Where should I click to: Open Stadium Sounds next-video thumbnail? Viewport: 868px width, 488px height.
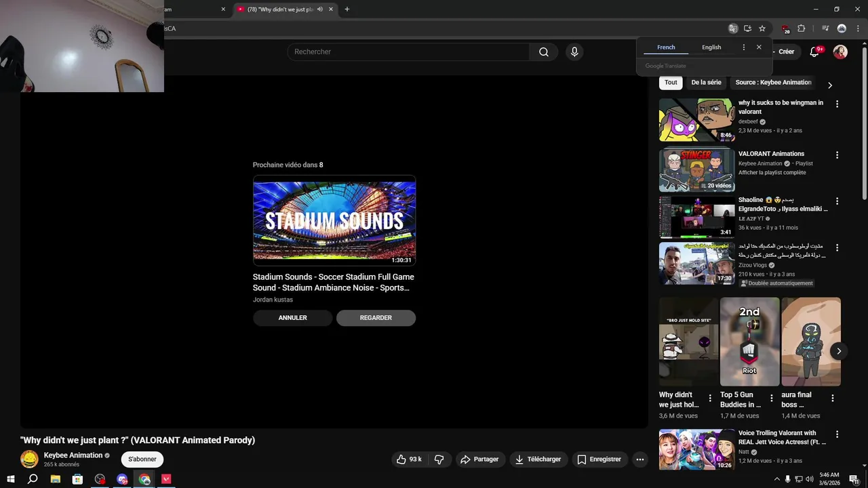[334, 220]
